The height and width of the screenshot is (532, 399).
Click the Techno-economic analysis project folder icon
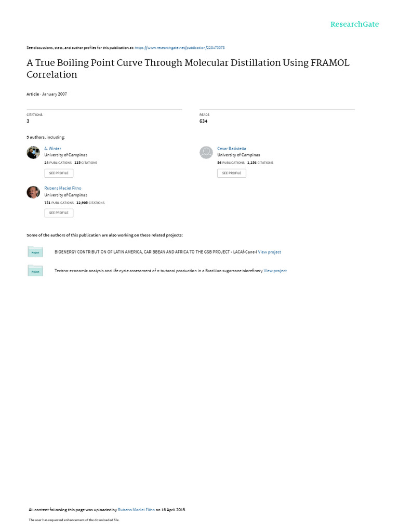(35, 271)
